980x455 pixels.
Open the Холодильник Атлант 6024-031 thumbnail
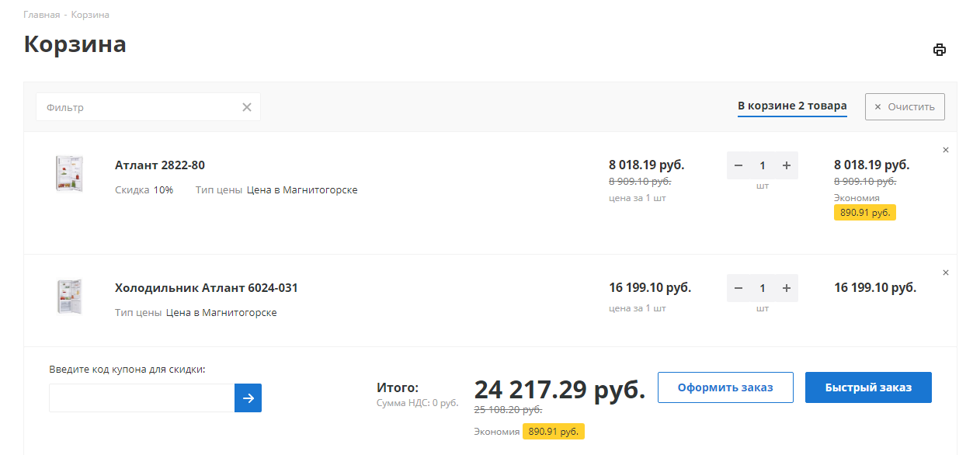click(x=70, y=297)
